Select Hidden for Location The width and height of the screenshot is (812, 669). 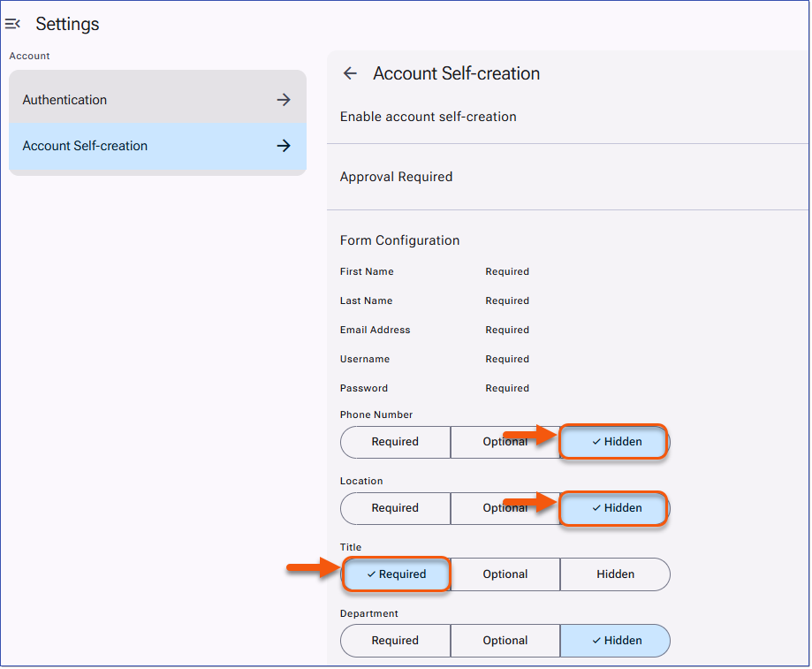click(x=613, y=508)
